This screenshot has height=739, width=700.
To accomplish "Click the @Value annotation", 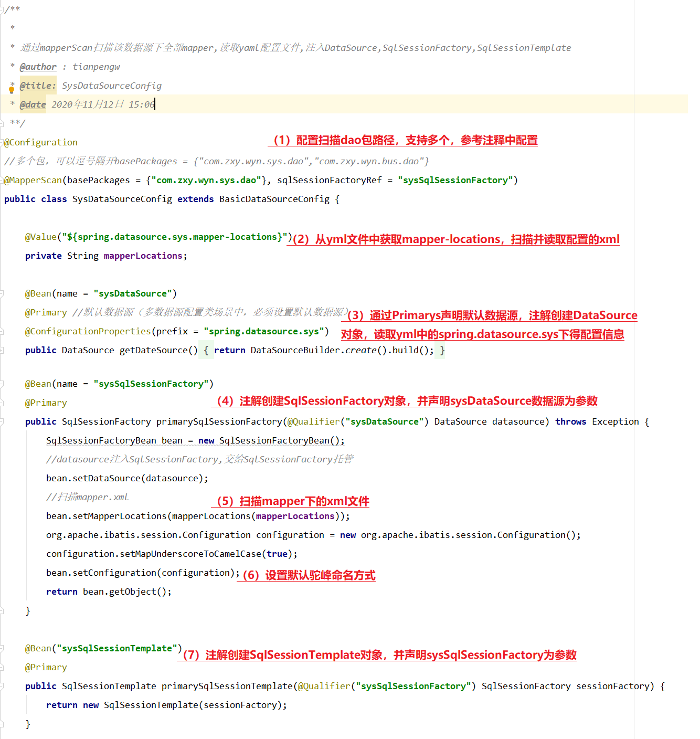I will (41, 237).
